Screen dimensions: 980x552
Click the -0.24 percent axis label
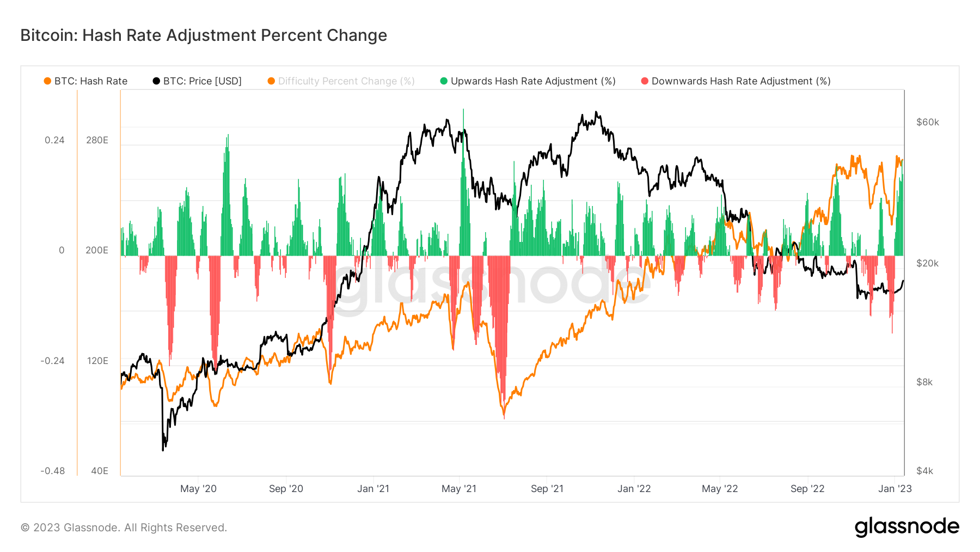53,361
